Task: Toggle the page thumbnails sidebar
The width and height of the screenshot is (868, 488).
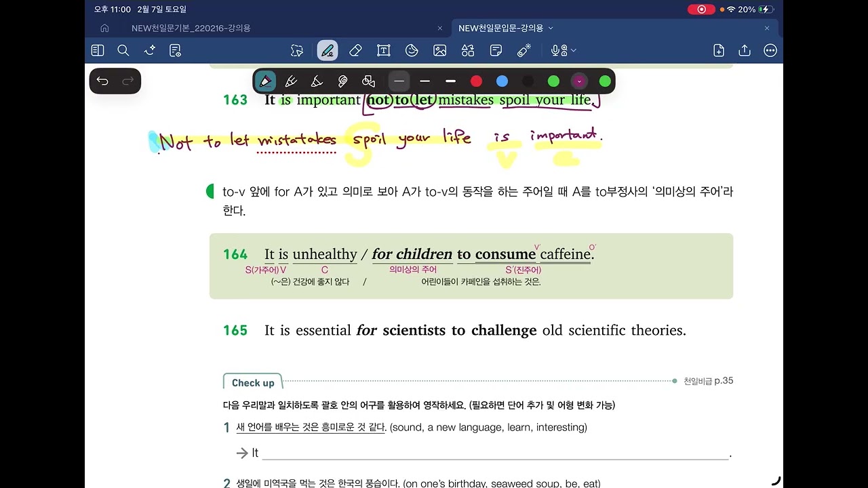Action: coord(98,50)
